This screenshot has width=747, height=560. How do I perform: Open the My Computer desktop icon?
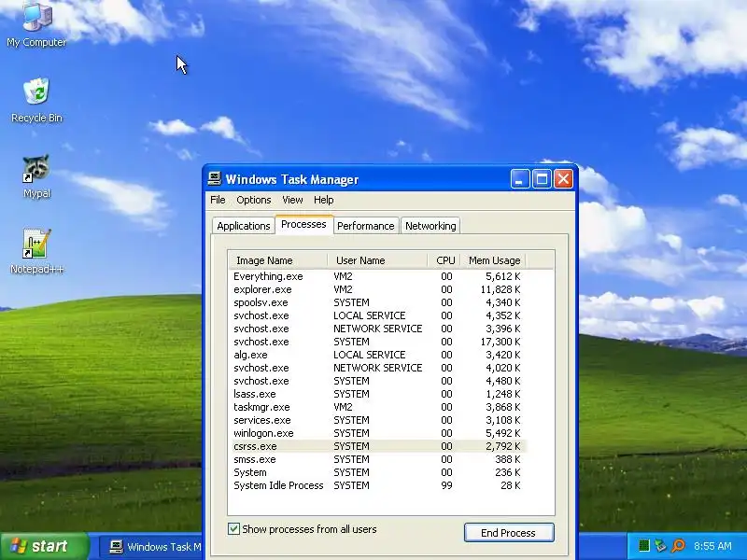click(36, 24)
